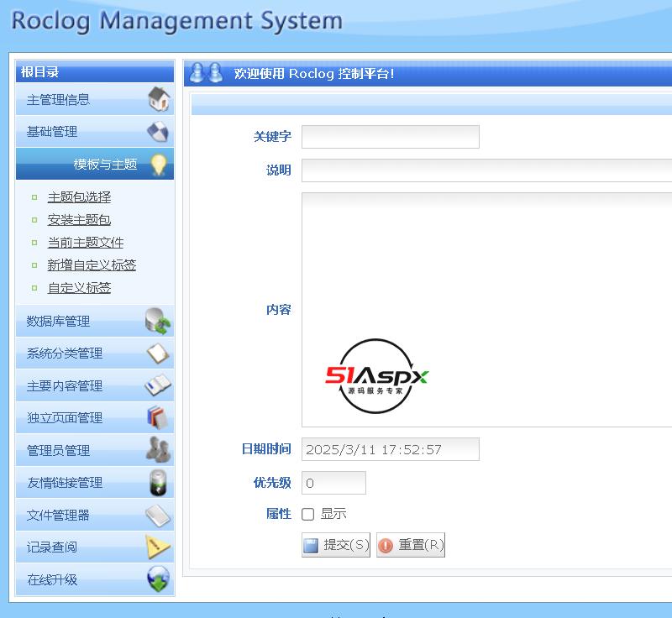Screen dimensions: 672x618
Task: Open the 自定义标签 link
Action: pyautogui.click(x=79, y=288)
